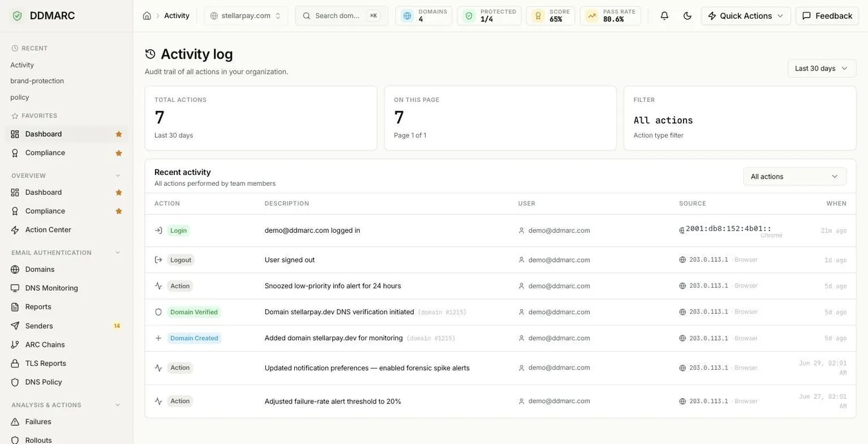Click the Activity log history icon
The width and height of the screenshot is (868, 444).
150,54
